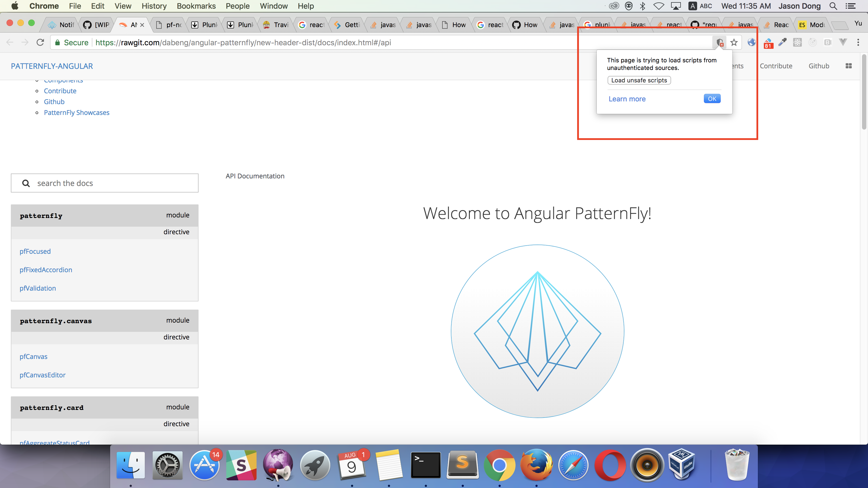Viewport: 868px width, 488px height.
Task: Click the grid icon in the PatternFly header
Action: (x=848, y=66)
